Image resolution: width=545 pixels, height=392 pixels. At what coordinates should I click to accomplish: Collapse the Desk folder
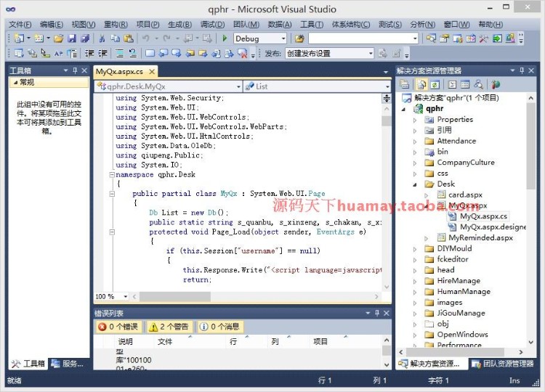pos(415,184)
